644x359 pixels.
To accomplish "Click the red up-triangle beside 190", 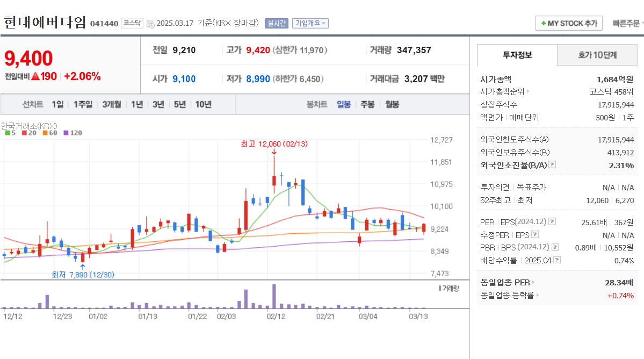I will pyautogui.click(x=35, y=76).
